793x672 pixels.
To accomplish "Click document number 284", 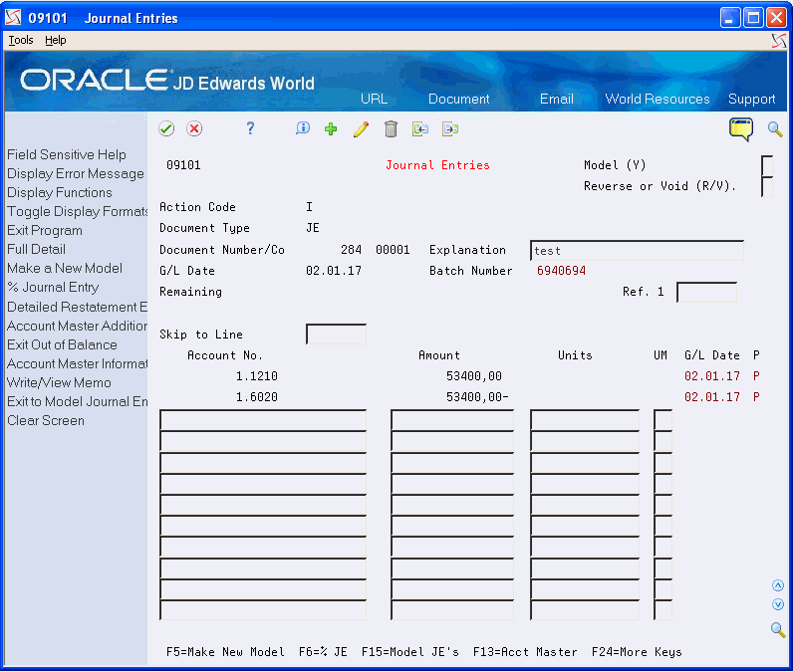I will tap(351, 250).
